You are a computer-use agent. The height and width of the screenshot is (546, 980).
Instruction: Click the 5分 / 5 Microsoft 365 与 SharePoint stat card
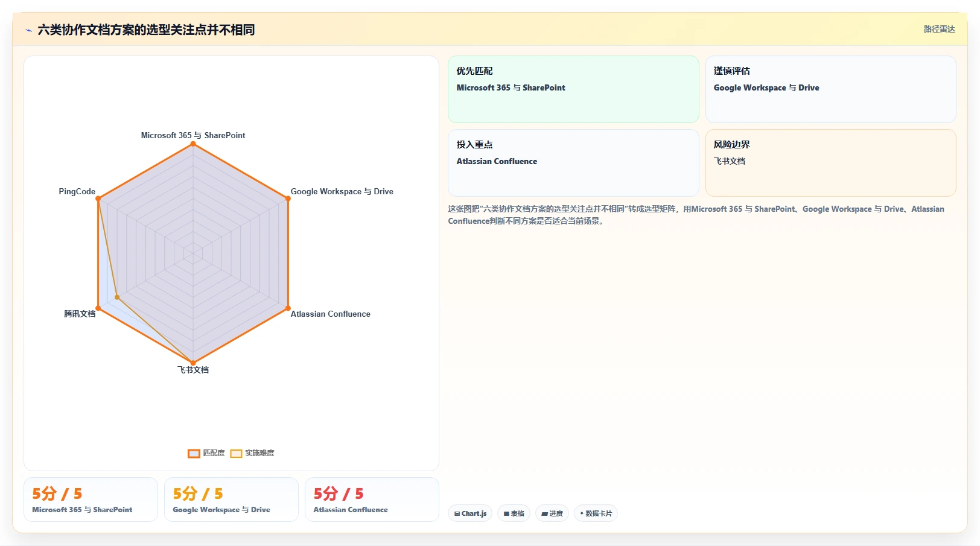point(91,500)
